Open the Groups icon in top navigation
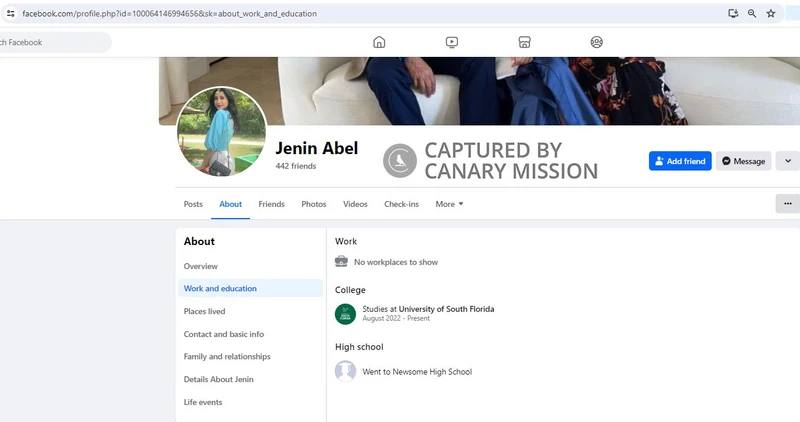800x422 pixels. pos(596,42)
